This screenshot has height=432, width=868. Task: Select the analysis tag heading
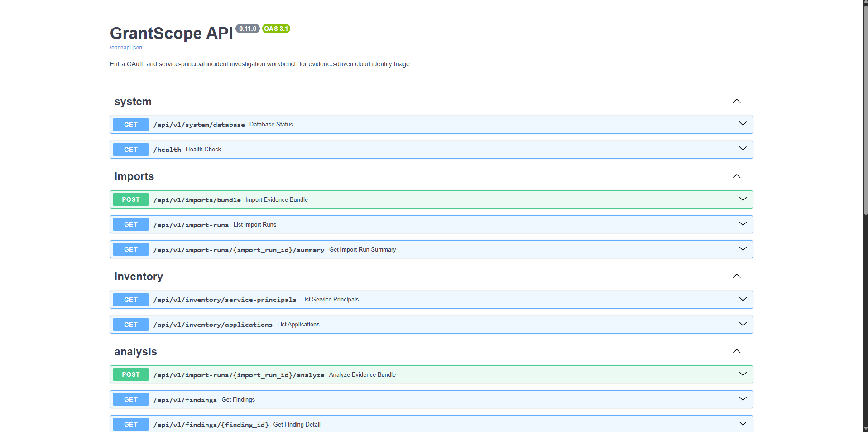(135, 352)
